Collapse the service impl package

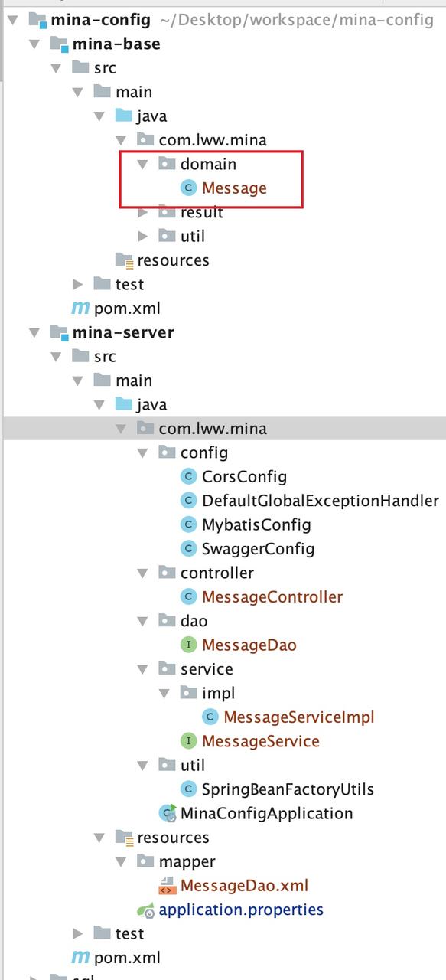coord(164,693)
